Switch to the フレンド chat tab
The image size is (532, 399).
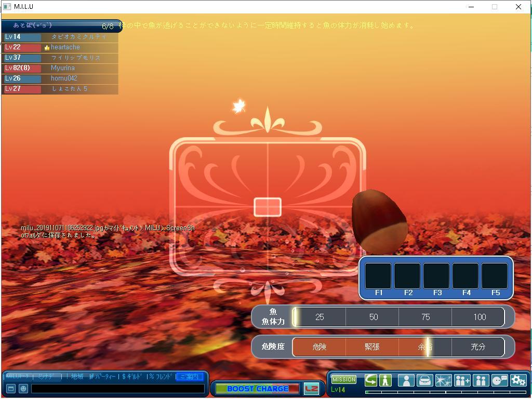(161, 376)
